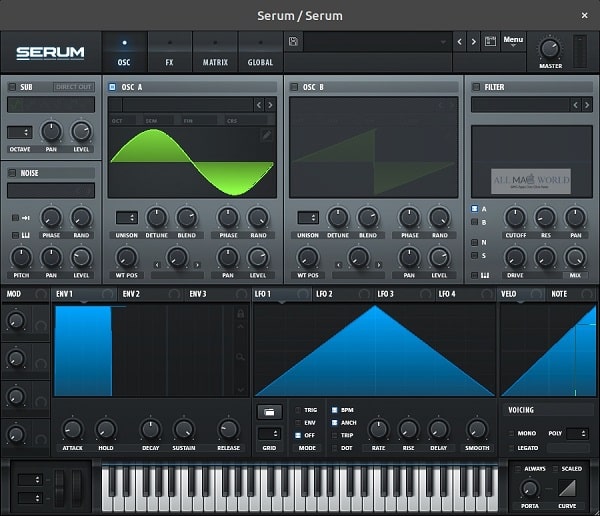Click OSC A previous warp mode arrow

pos(157,265)
